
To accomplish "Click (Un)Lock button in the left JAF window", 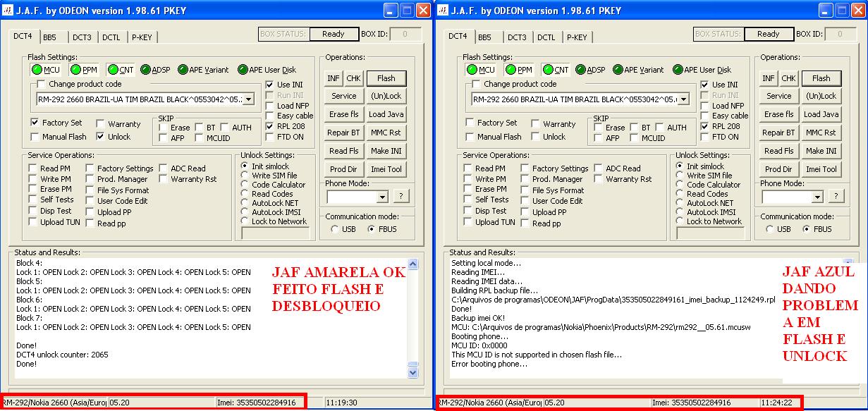I will point(386,96).
